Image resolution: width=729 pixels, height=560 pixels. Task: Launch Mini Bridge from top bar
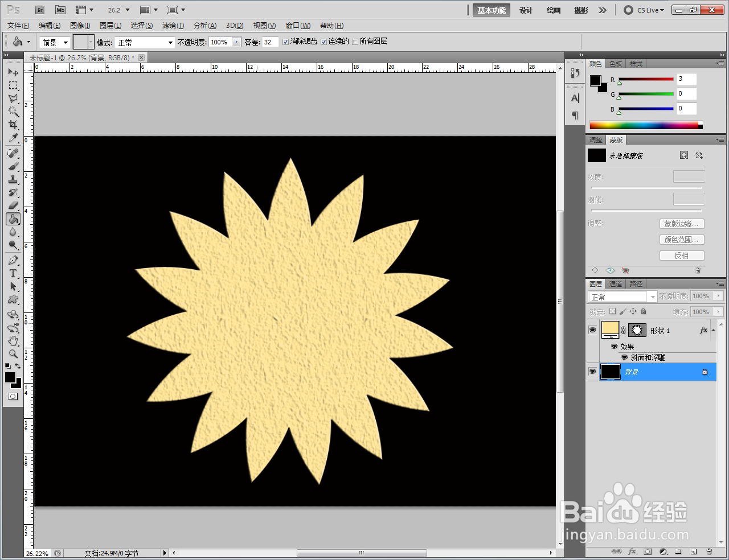point(60,10)
